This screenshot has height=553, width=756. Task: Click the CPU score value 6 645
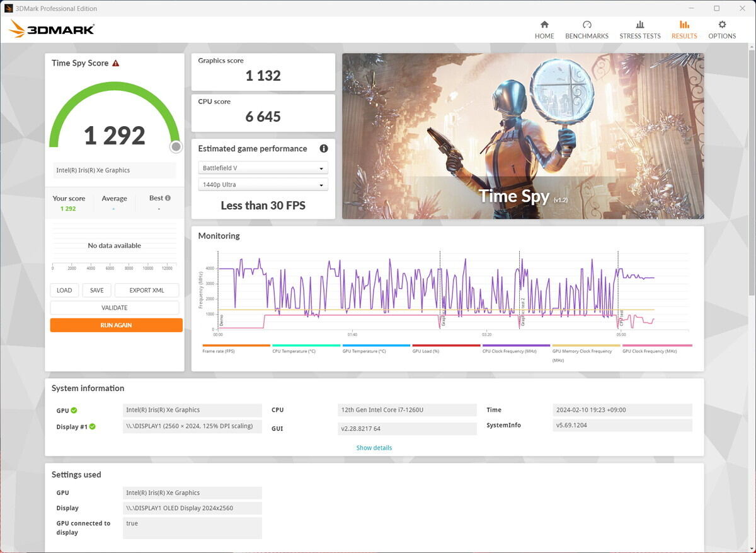pyautogui.click(x=263, y=117)
